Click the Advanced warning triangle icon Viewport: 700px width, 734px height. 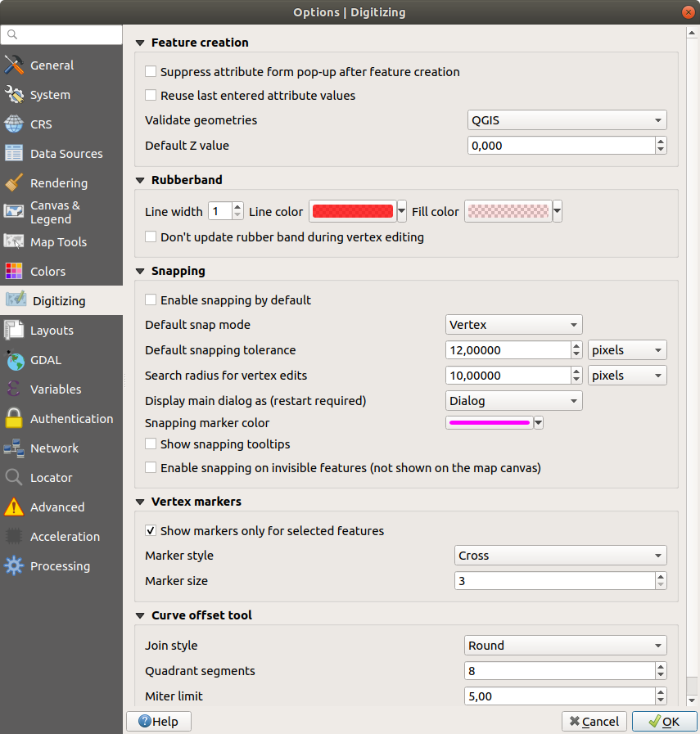point(14,507)
